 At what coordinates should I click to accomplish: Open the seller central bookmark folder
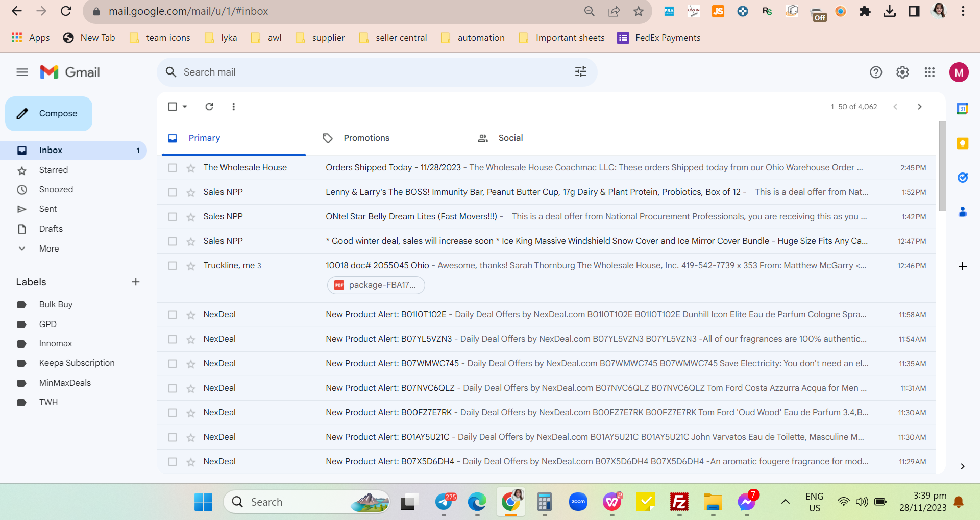coord(393,38)
